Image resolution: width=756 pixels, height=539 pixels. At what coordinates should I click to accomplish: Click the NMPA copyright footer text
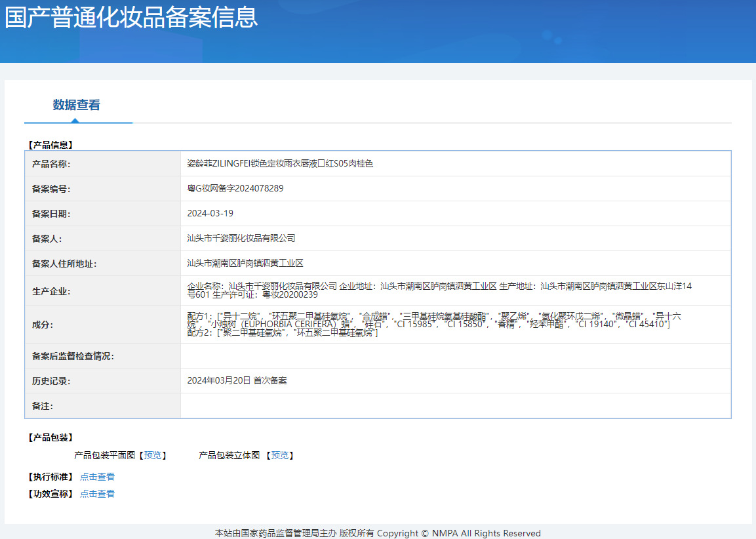[x=378, y=533]
